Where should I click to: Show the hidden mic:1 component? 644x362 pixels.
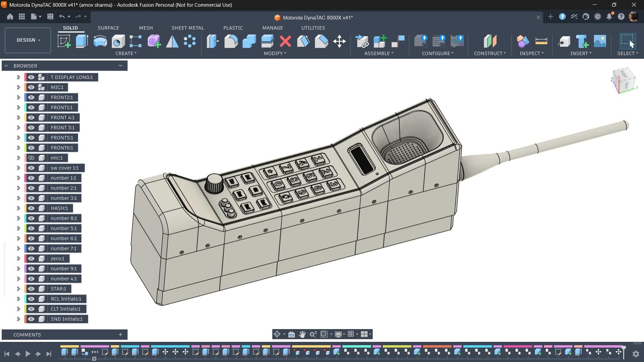tap(31, 158)
